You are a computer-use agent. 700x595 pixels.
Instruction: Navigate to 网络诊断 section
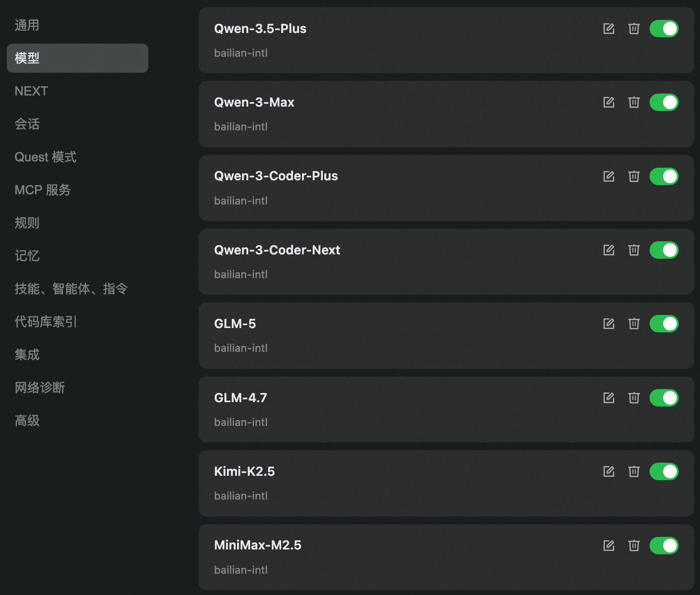40,388
